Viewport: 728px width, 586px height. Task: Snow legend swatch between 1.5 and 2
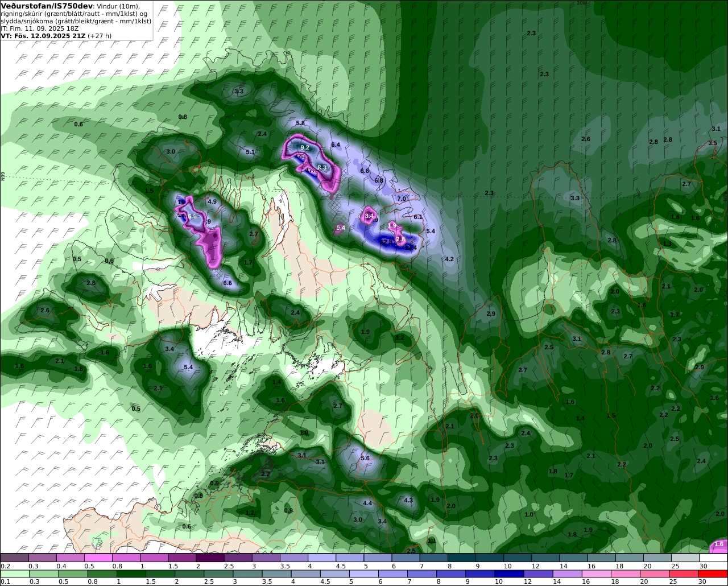pyautogui.click(x=182, y=558)
